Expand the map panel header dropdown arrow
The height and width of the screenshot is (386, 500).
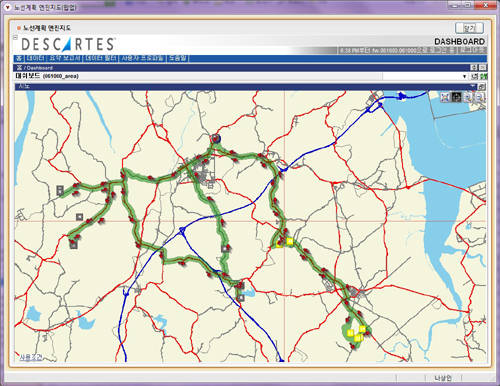pyautogui.click(x=474, y=86)
